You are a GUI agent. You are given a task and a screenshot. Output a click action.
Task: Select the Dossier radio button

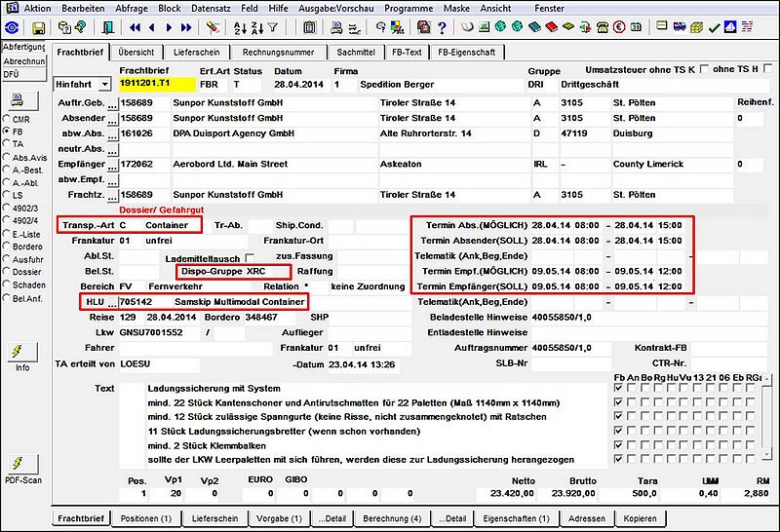click(7, 272)
